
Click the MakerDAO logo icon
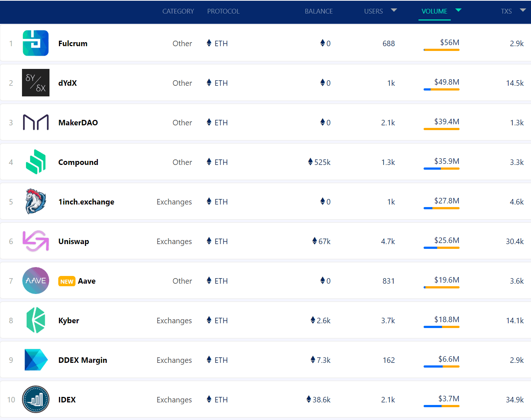coord(36,122)
